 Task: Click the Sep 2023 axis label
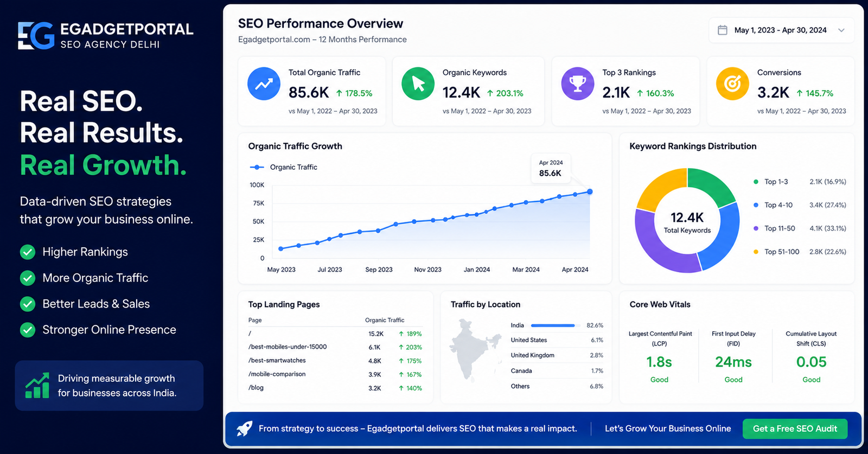tap(379, 270)
